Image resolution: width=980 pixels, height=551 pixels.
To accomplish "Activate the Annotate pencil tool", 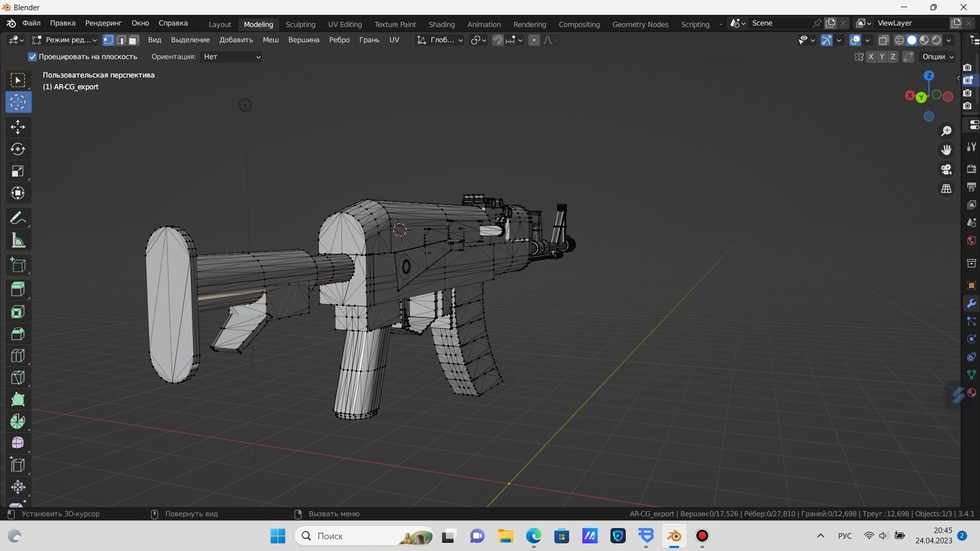I will click(x=18, y=218).
